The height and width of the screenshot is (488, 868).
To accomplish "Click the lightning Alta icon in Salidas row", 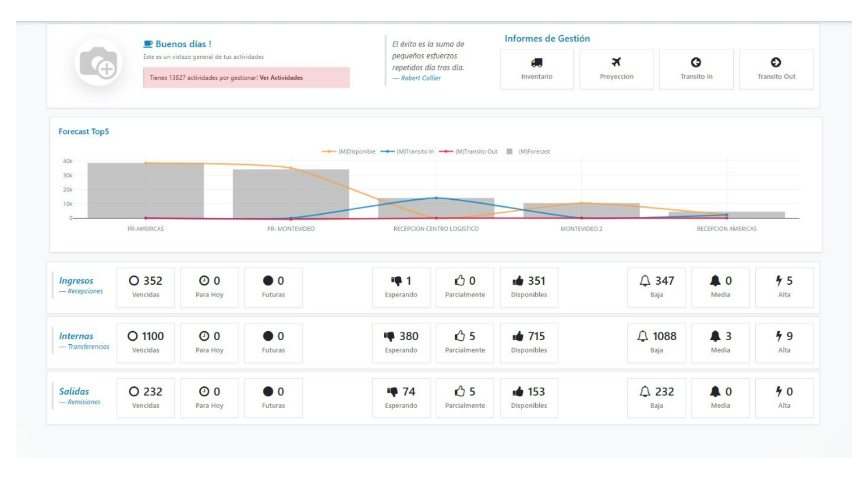I will pyautogui.click(x=778, y=392).
